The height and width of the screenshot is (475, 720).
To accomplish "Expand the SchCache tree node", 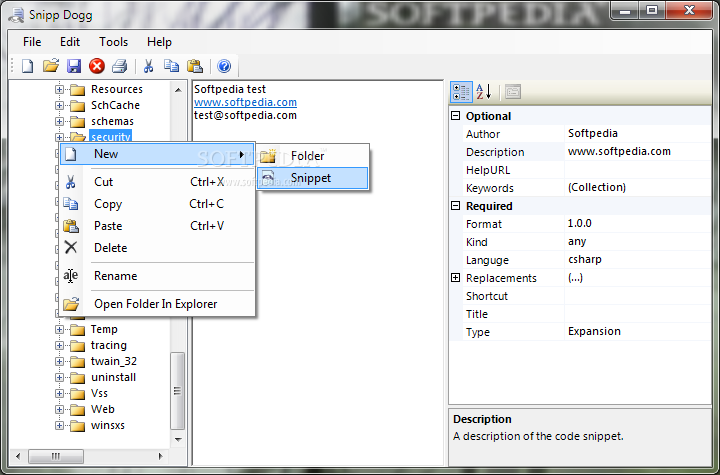I will [x=59, y=105].
